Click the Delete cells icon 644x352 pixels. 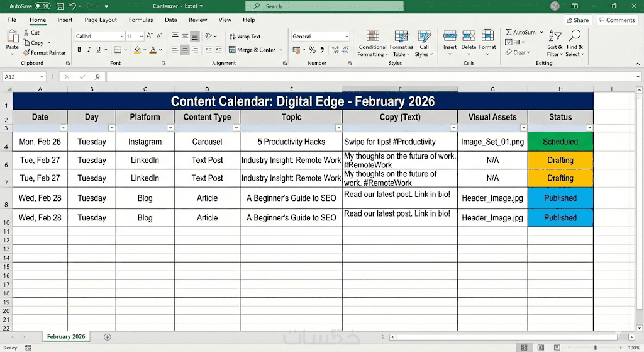[x=469, y=36]
